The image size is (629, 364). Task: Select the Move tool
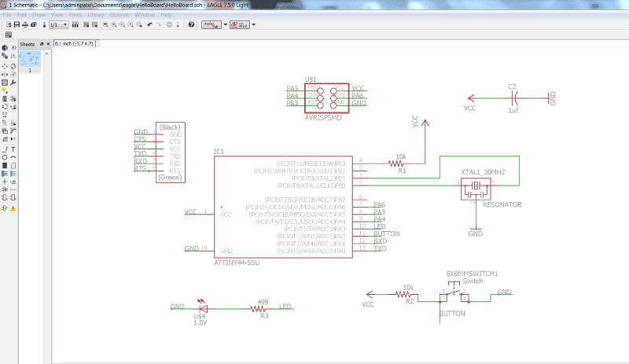tap(5, 66)
